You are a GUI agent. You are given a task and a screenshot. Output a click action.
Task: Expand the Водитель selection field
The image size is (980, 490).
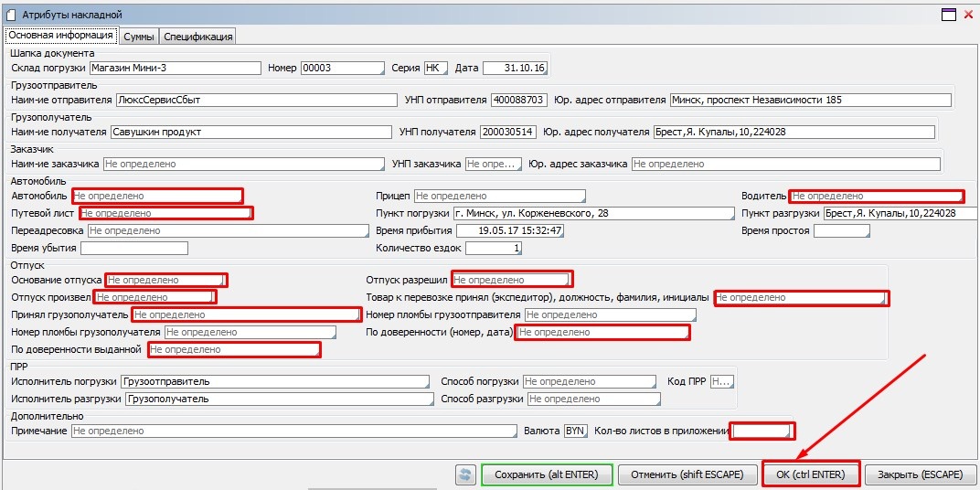pos(876,196)
